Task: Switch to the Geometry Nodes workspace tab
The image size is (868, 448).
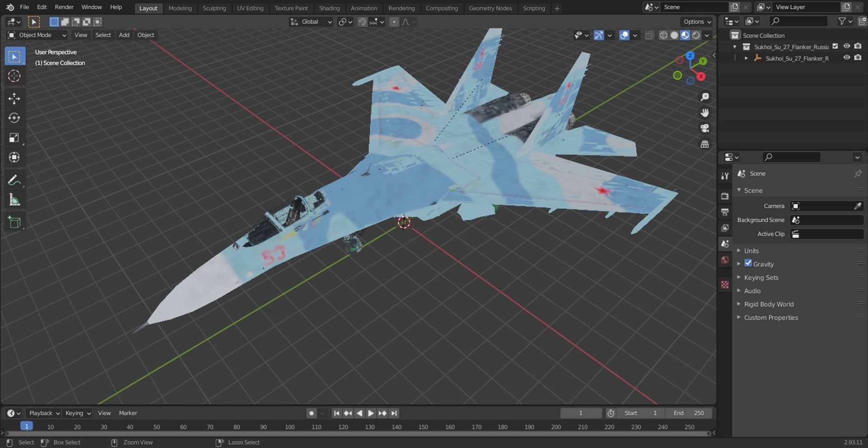Action: pyautogui.click(x=491, y=8)
